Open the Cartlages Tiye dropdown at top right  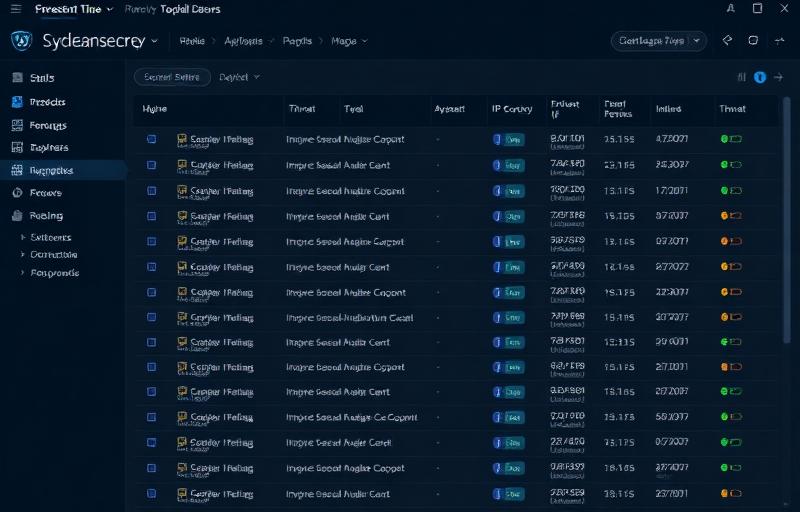point(658,41)
